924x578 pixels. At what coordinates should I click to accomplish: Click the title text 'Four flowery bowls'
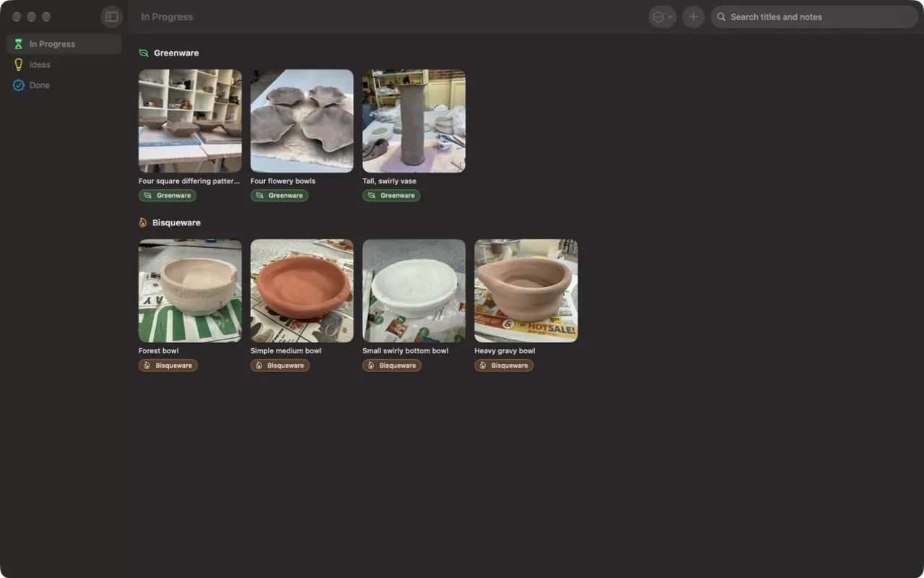[x=283, y=181]
